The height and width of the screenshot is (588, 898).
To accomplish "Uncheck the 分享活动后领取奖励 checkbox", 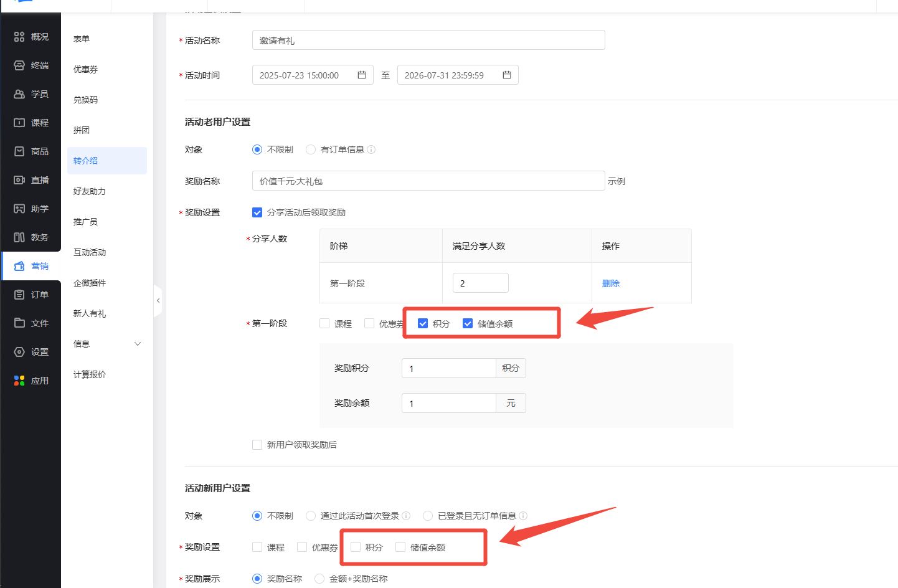I will (257, 212).
